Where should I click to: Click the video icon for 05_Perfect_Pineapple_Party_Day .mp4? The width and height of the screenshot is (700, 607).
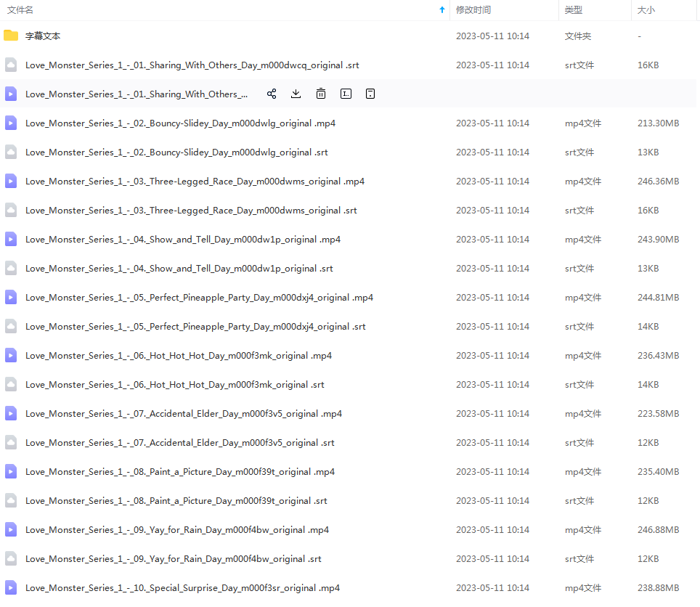pyautogui.click(x=11, y=297)
